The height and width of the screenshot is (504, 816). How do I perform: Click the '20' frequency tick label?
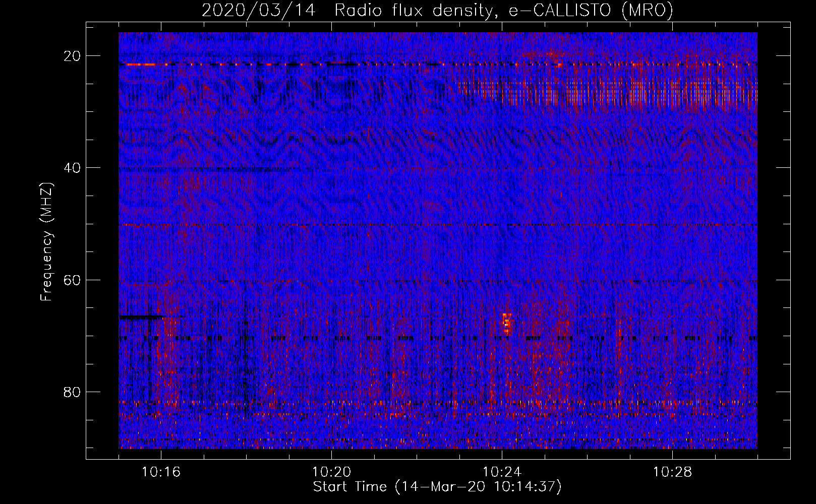[x=73, y=56]
